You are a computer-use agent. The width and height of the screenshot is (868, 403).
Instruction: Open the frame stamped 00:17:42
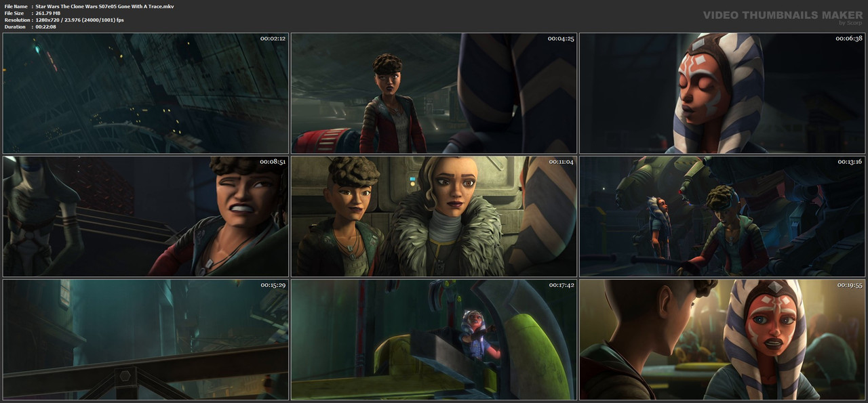[x=434, y=339]
